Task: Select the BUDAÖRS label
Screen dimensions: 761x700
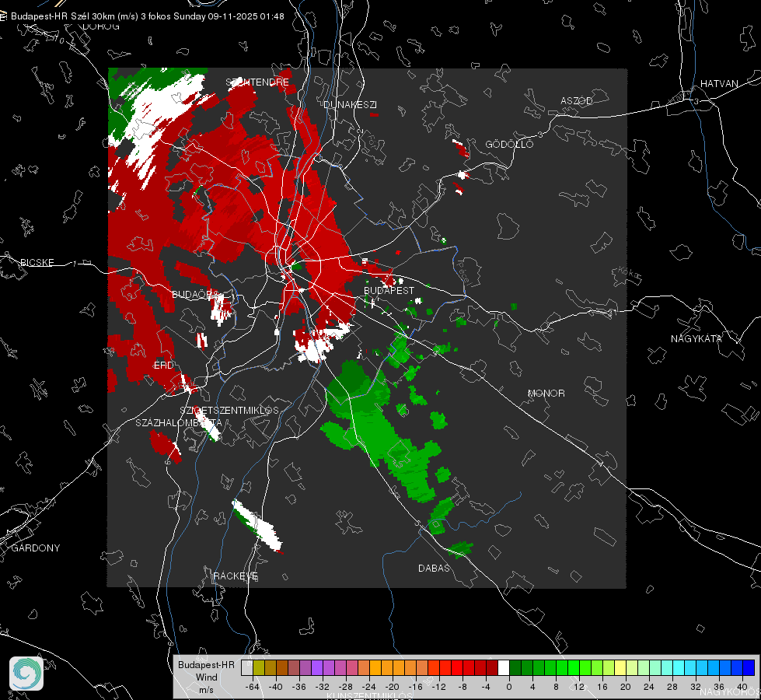Action: coord(196,295)
